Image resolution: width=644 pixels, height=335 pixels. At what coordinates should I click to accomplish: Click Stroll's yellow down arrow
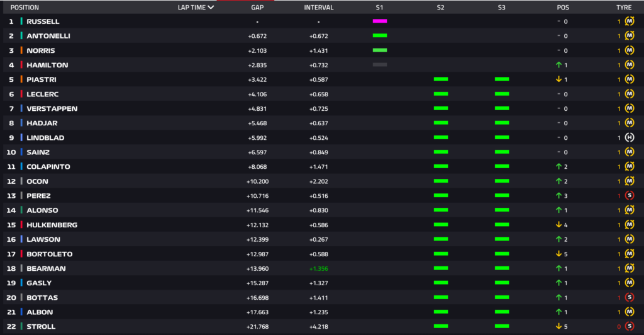point(558,326)
